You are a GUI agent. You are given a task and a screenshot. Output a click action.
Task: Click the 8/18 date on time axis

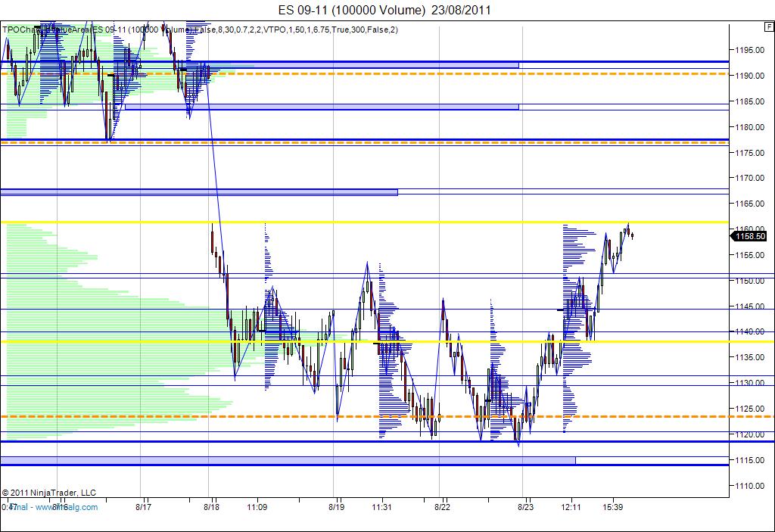coord(212,507)
